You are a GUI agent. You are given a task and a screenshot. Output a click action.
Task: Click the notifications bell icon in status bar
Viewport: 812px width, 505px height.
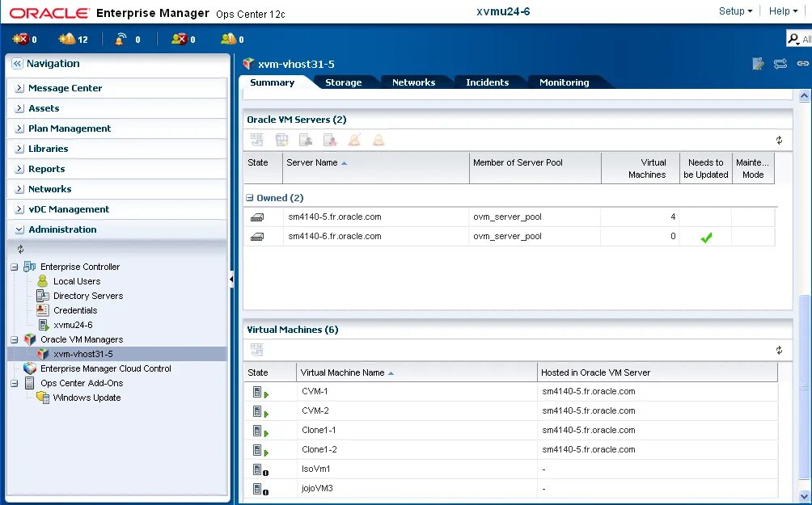click(120, 38)
